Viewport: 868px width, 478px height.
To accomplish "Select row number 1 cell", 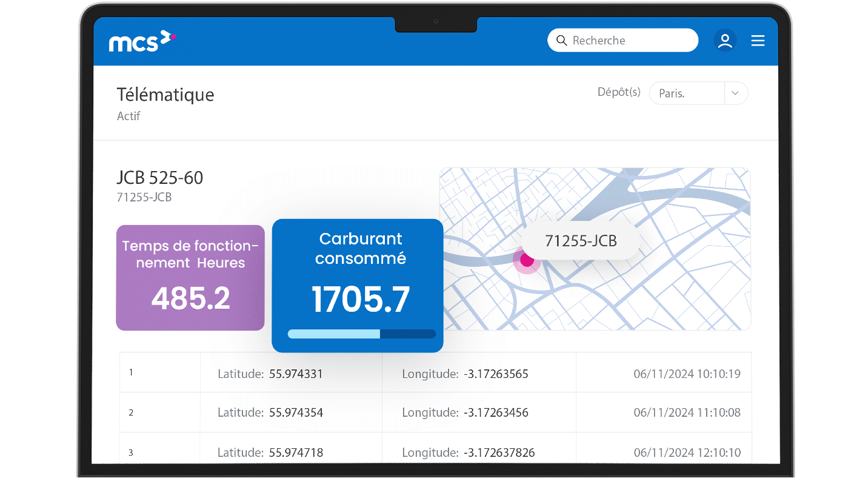I will point(160,372).
